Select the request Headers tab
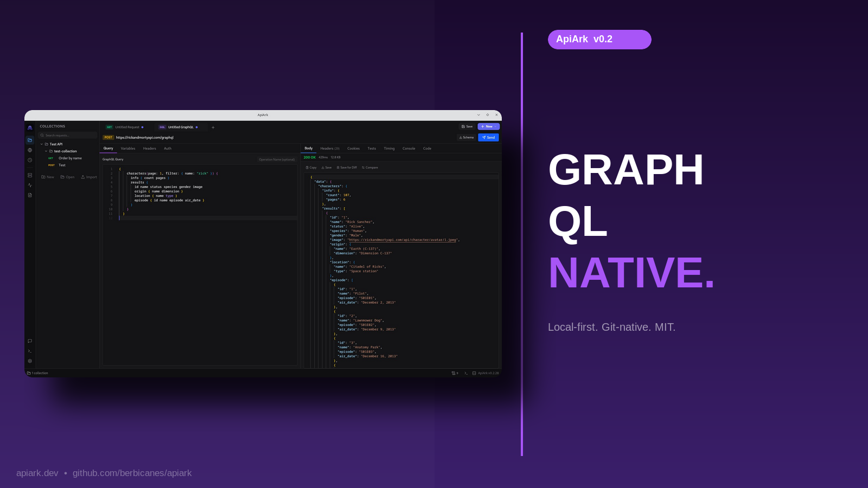The height and width of the screenshot is (488, 868). coord(149,149)
